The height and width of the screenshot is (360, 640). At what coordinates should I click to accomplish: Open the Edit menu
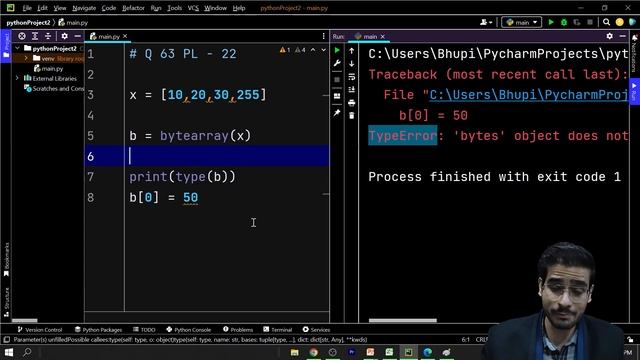(x=42, y=8)
